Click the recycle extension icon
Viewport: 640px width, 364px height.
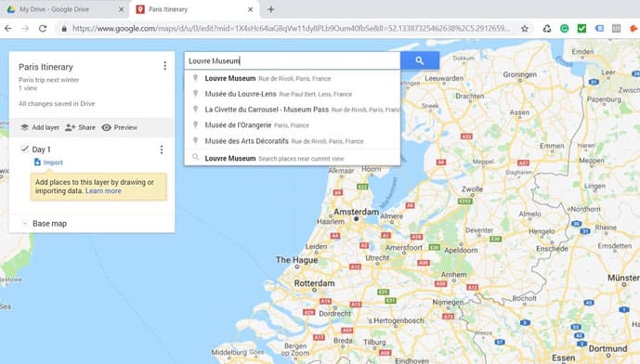click(547, 29)
